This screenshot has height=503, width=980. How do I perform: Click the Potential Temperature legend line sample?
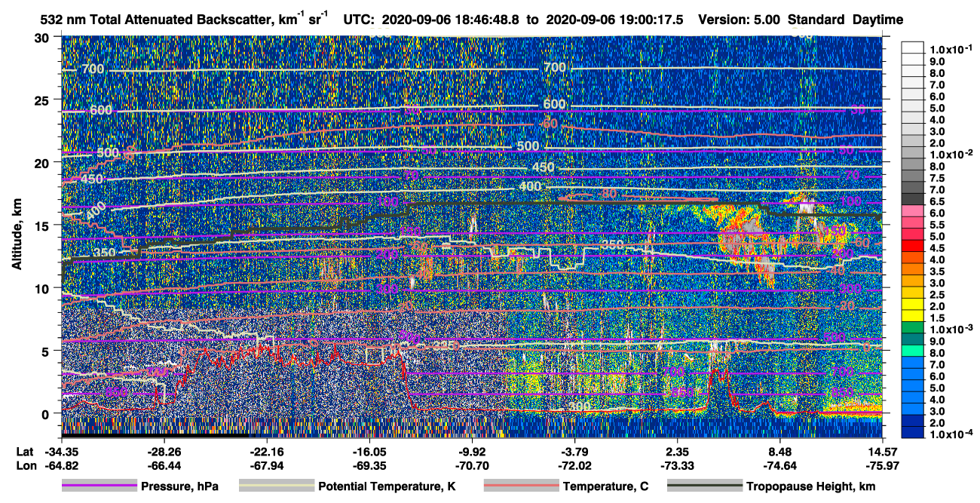pyautogui.click(x=276, y=486)
